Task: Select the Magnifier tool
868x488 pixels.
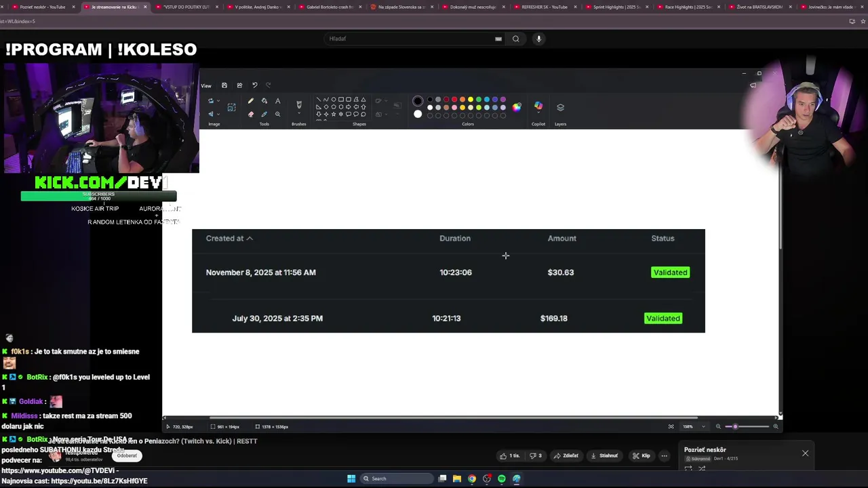Action: tap(277, 114)
